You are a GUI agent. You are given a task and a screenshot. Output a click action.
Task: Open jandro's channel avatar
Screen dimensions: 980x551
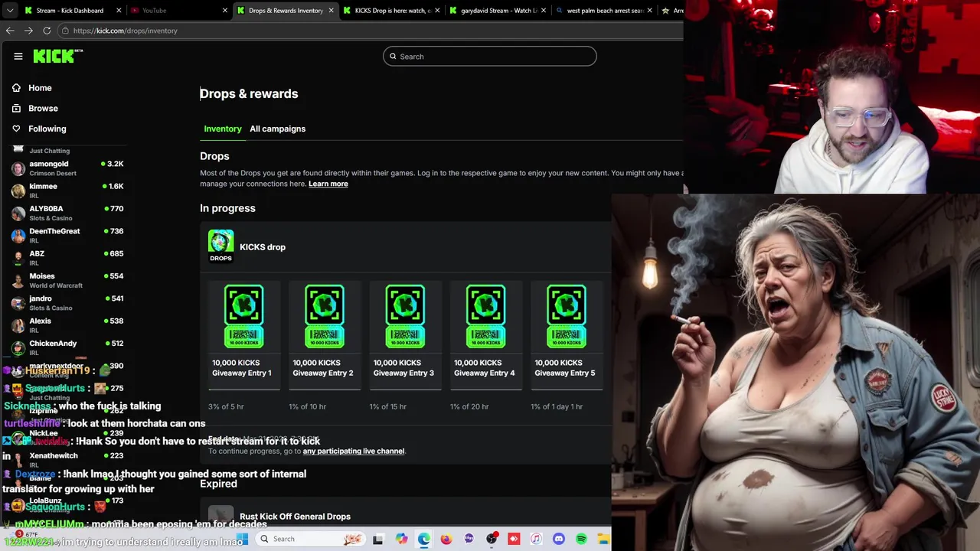click(x=18, y=303)
